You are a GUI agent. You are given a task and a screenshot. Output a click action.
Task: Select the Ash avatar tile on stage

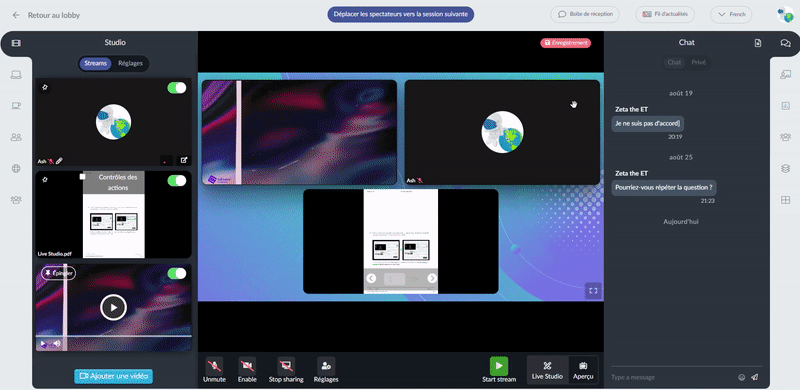click(x=502, y=132)
